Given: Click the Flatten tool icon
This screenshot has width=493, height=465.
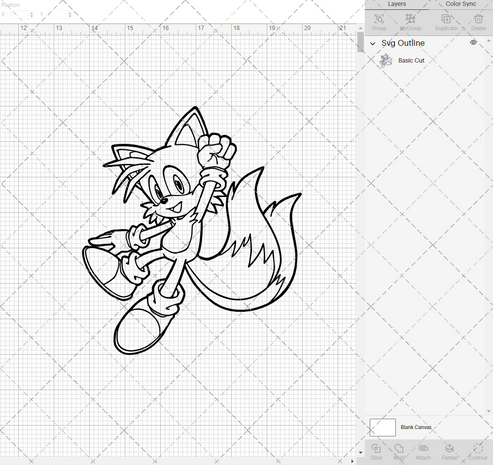Looking at the screenshot, I should pyautogui.click(x=449, y=448).
